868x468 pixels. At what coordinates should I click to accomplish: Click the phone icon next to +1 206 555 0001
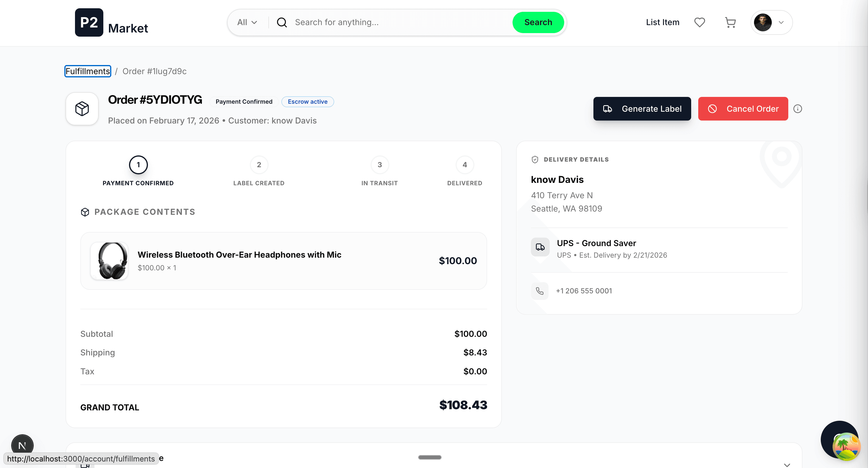539,291
